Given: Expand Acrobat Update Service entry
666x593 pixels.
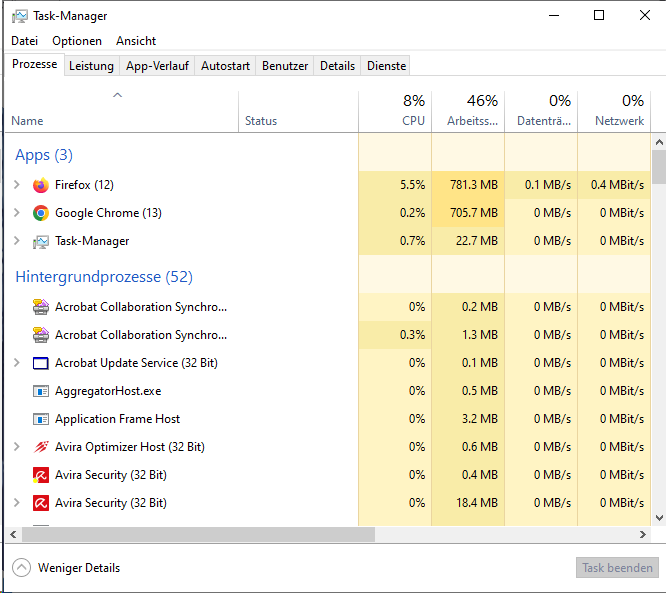Looking at the screenshot, I should pos(16,363).
